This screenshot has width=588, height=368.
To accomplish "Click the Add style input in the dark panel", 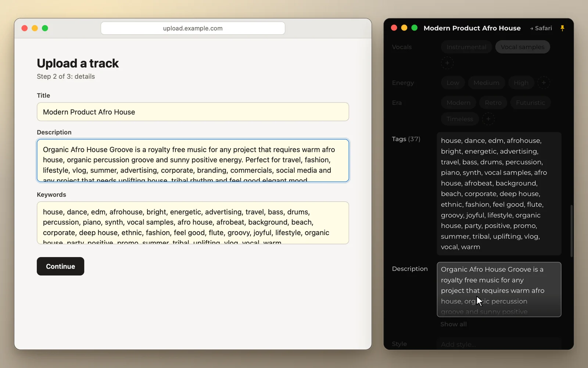I will [499, 344].
